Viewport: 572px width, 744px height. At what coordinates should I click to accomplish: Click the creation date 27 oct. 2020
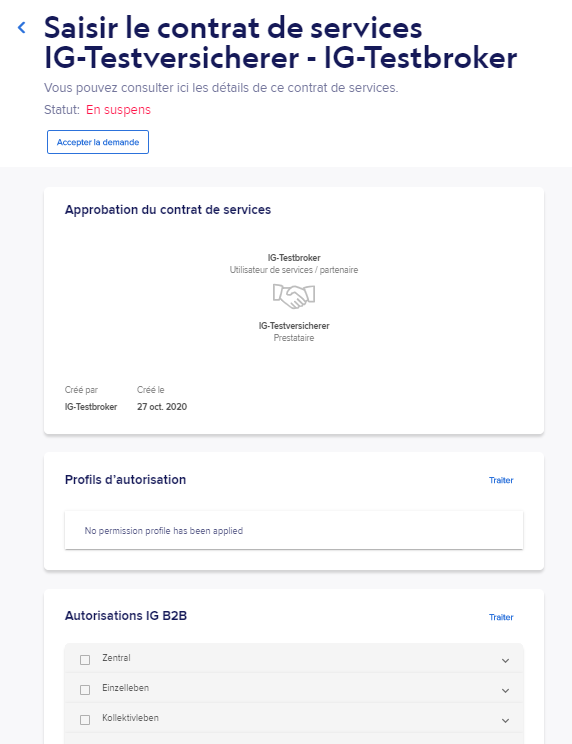pos(162,407)
